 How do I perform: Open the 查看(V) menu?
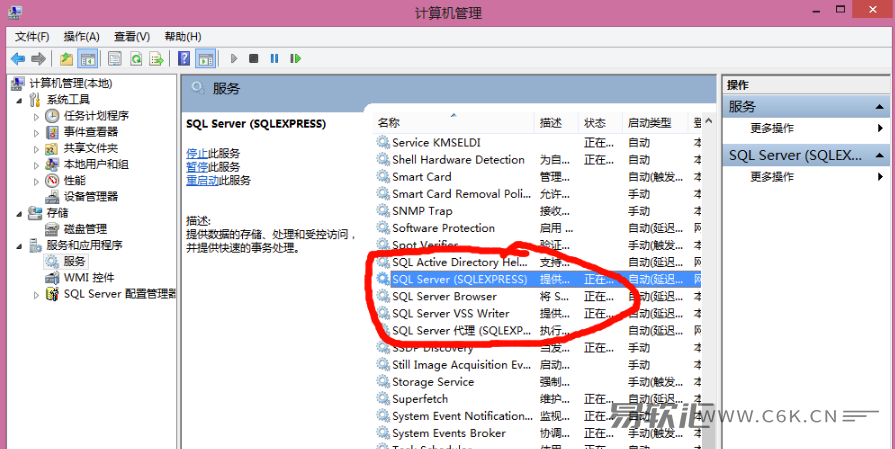click(132, 37)
